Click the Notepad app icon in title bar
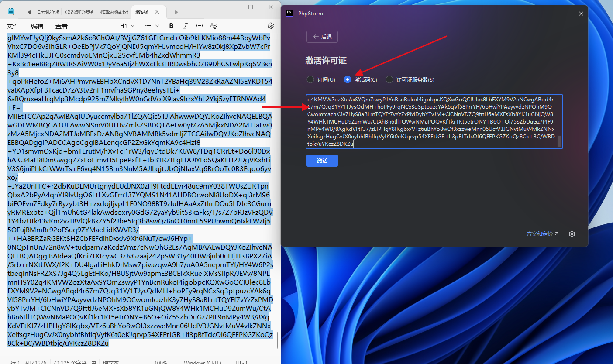Image resolution: width=613 pixels, height=364 pixels. (x=10, y=12)
